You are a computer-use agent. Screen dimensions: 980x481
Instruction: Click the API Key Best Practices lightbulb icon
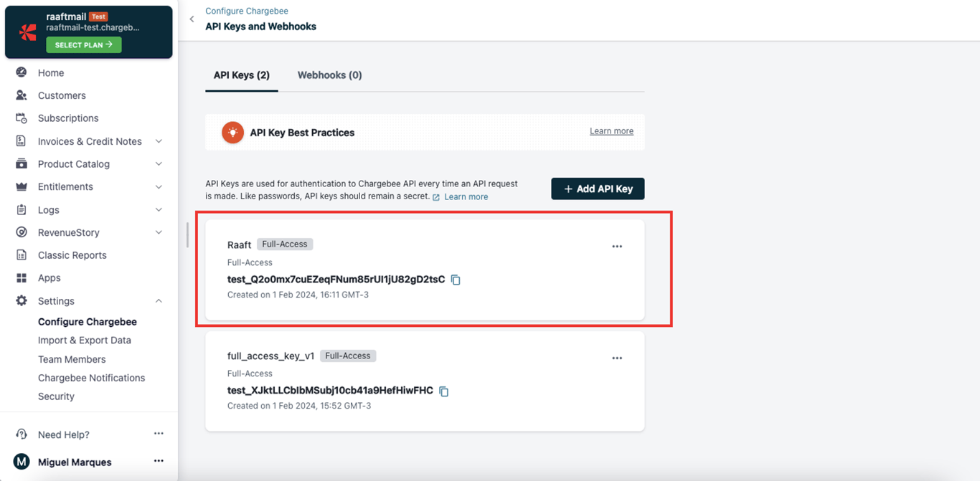click(232, 133)
